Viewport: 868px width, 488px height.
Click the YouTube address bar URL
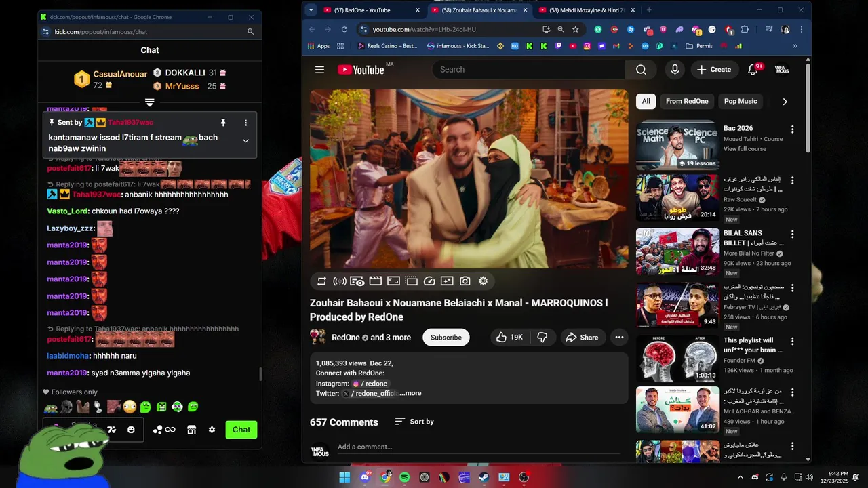click(425, 29)
